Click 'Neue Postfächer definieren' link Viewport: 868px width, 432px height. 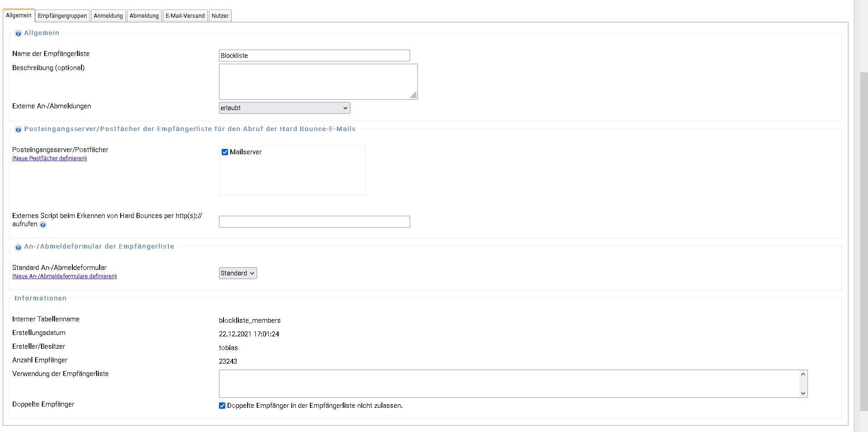50,158
